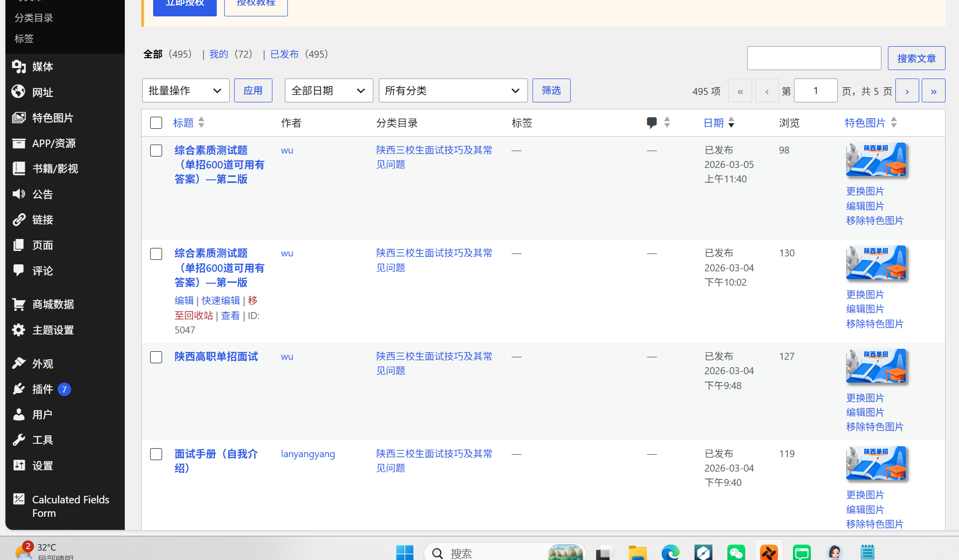Jump to last page with » button
Image resolution: width=959 pixels, height=560 pixels.
click(x=933, y=91)
